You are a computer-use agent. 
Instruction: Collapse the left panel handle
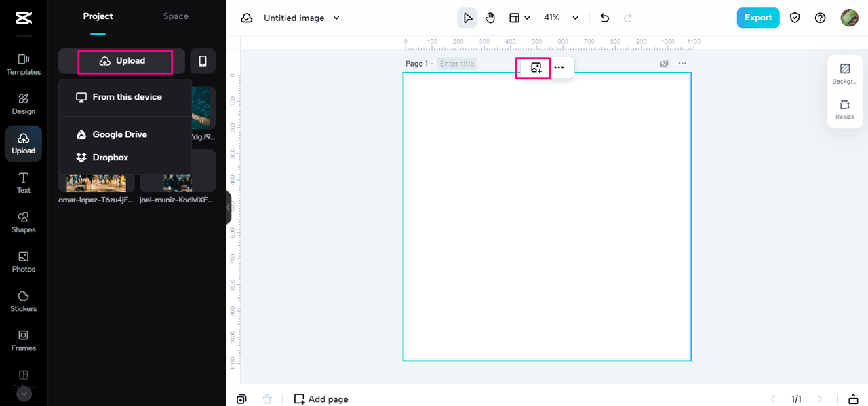(229, 208)
